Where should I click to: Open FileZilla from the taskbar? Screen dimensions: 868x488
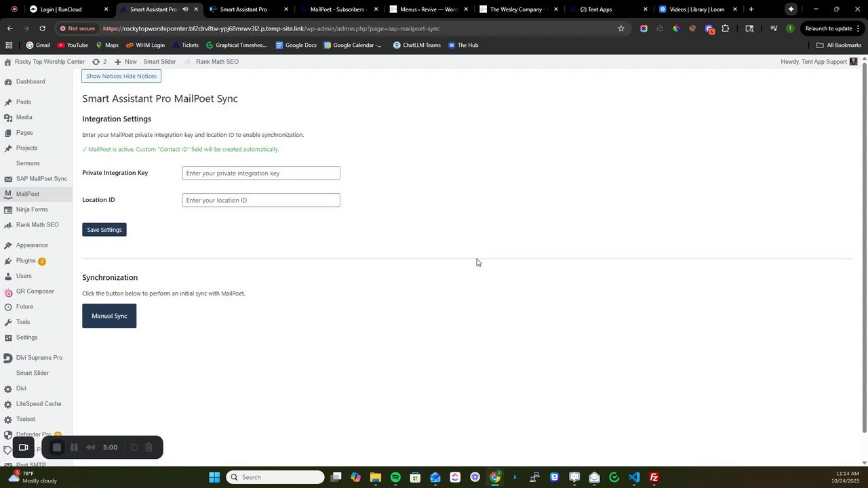[x=654, y=477]
